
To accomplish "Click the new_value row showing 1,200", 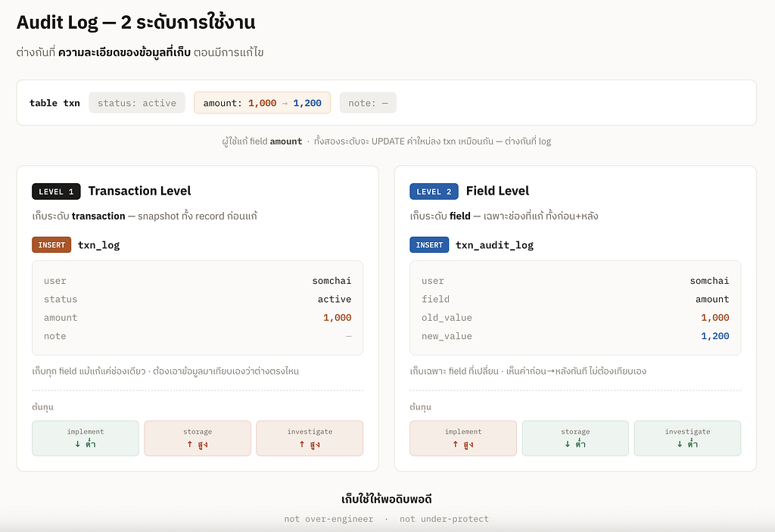I will [575, 336].
